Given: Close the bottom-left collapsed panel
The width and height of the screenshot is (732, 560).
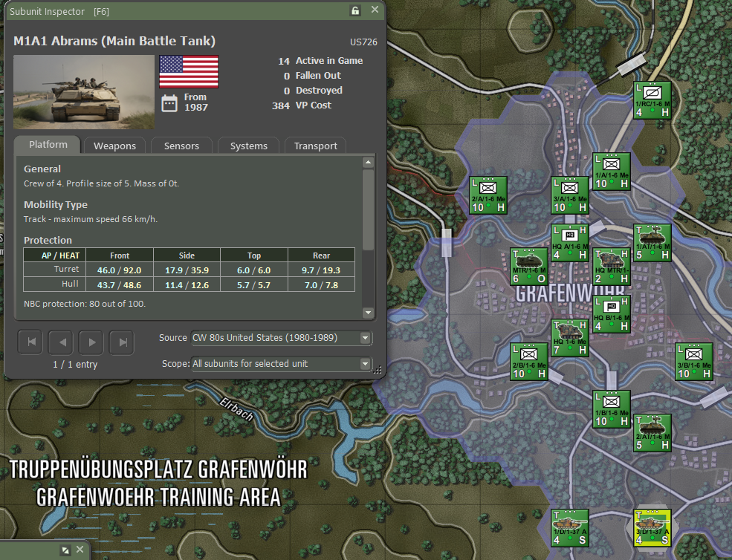Looking at the screenshot, I should [80, 550].
